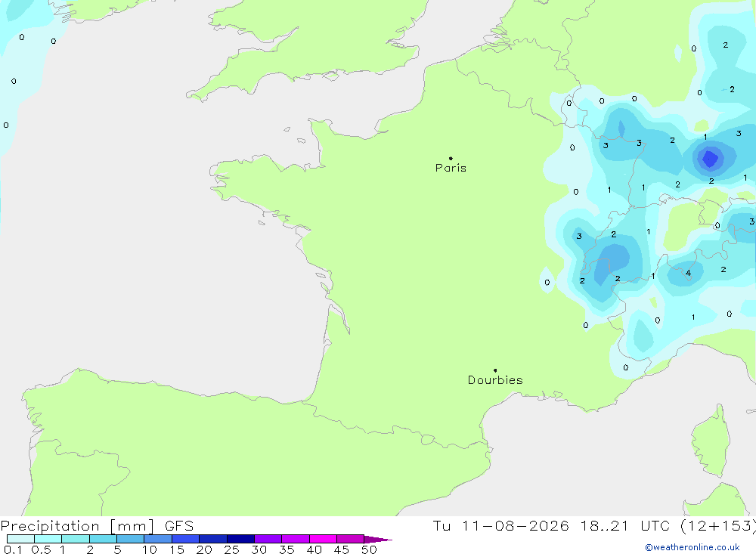This screenshot has height=554, width=756.
Task: Pick the 5–10 mm legend color swatch
Action: pos(130,539)
